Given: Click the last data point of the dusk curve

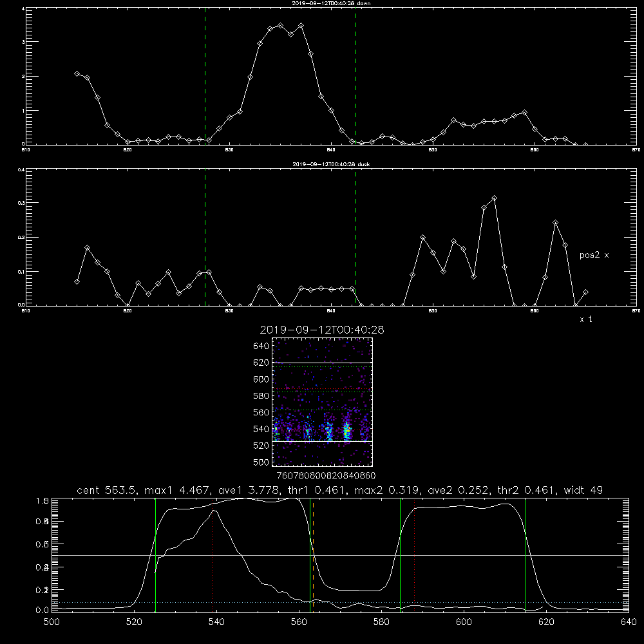Looking at the screenshot, I should click(585, 292).
